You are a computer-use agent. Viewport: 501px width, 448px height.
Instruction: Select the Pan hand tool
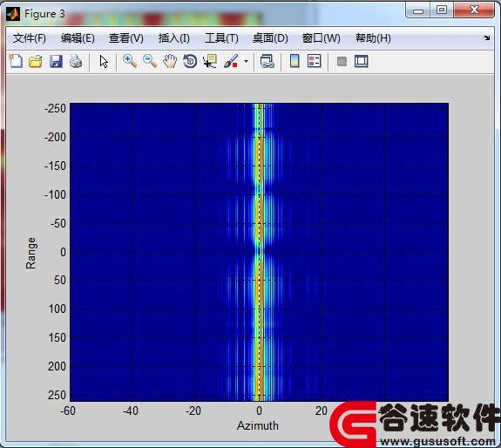tap(170, 61)
